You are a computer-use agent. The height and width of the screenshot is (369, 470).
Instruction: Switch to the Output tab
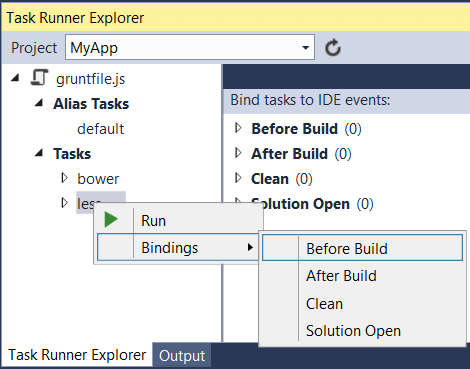182,355
